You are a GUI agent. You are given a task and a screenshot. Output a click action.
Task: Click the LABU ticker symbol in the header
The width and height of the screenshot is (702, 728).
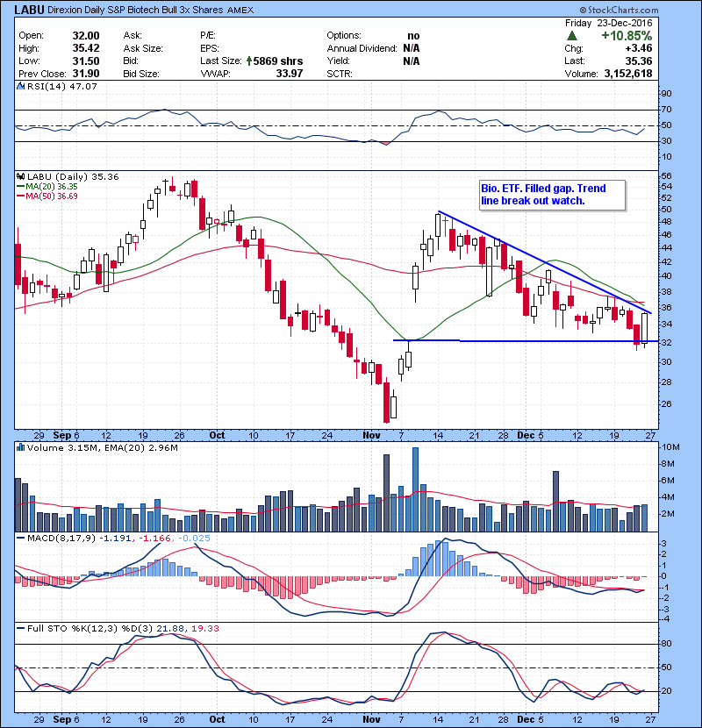(29, 11)
